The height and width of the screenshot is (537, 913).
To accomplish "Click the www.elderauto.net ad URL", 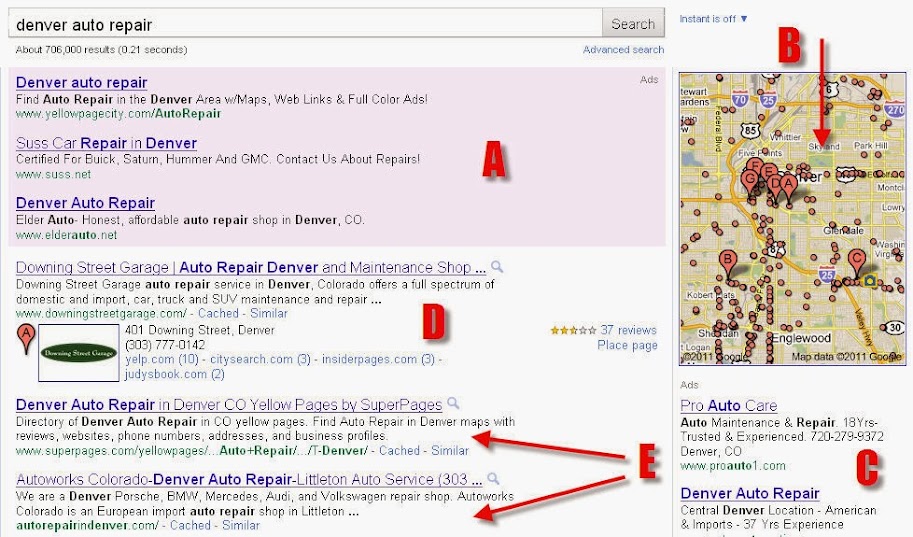I will [66, 235].
